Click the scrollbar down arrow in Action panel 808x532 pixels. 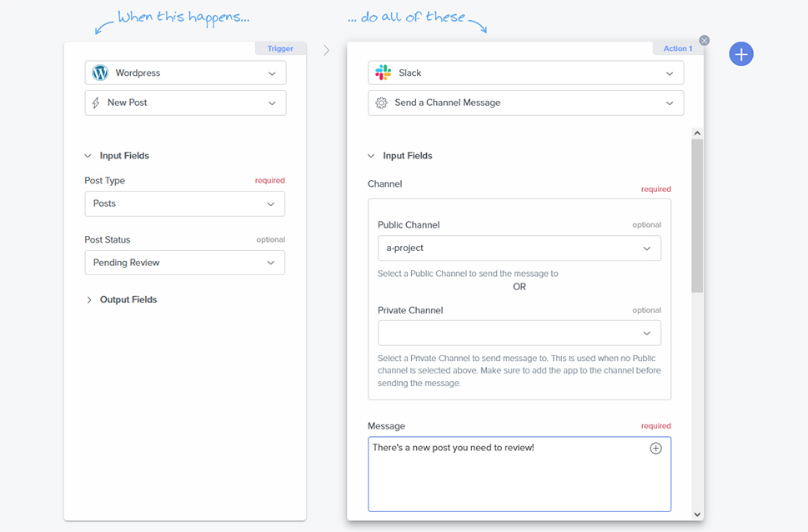697,514
